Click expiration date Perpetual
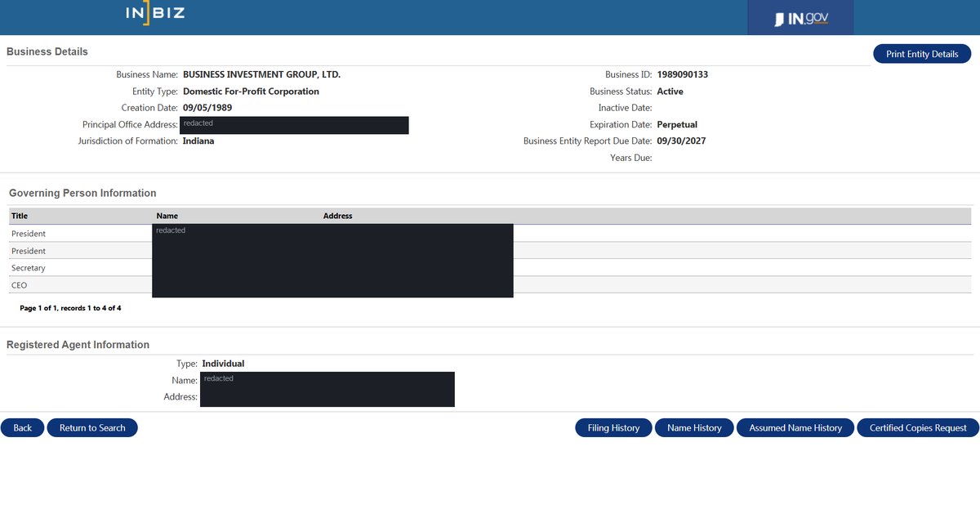980x527 pixels. point(677,125)
